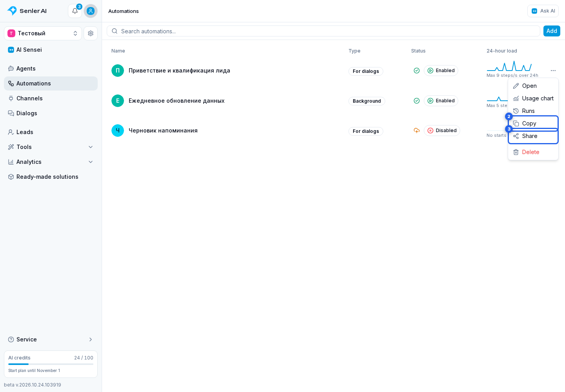Expand the Tools section

click(51, 147)
